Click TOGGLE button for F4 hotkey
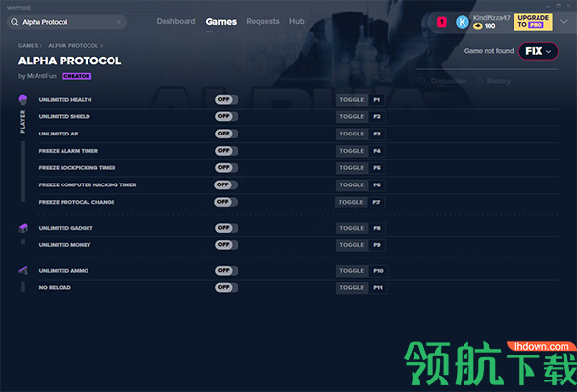 [x=352, y=151]
